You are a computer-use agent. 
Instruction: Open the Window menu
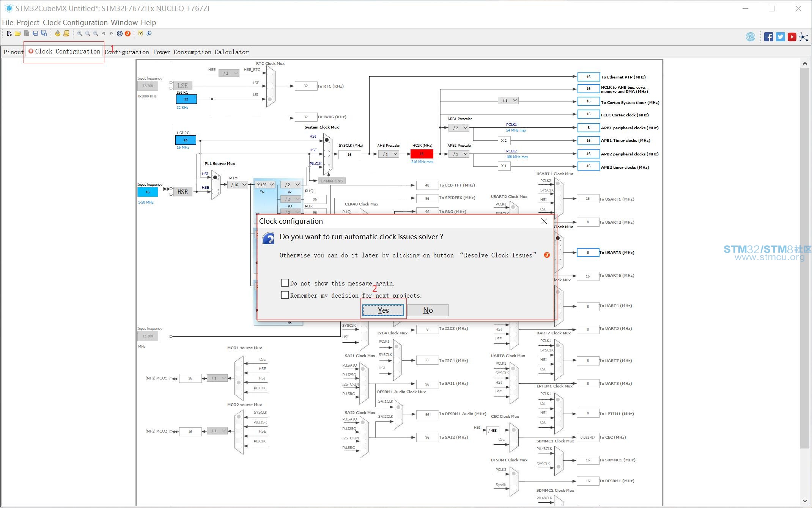point(124,22)
